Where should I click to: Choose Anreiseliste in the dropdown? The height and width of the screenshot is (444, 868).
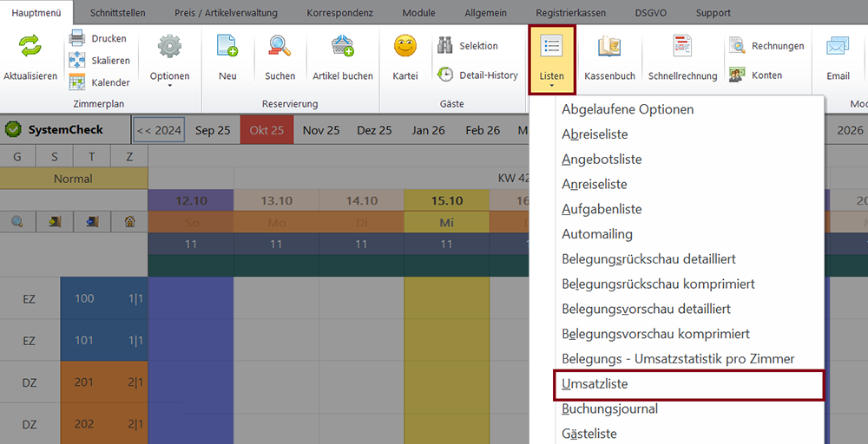click(594, 185)
